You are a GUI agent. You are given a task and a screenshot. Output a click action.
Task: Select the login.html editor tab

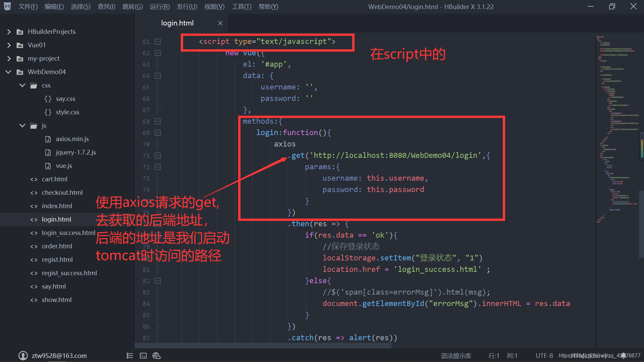pos(177,23)
